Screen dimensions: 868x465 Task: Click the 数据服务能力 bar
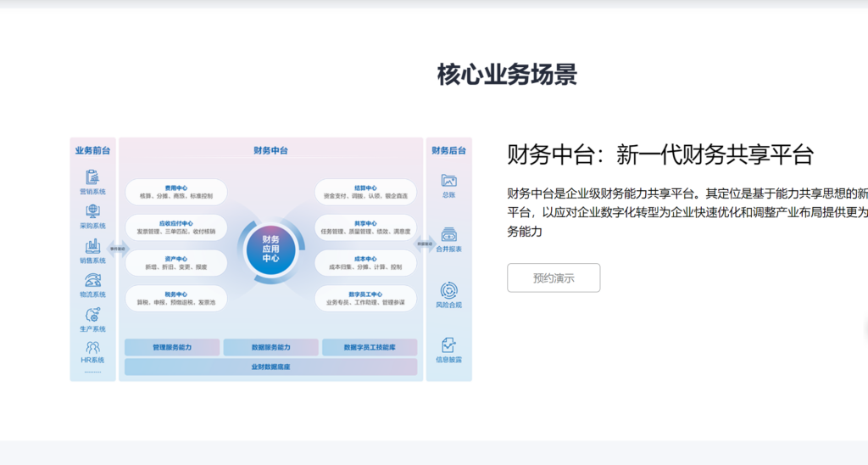point(271,347)
